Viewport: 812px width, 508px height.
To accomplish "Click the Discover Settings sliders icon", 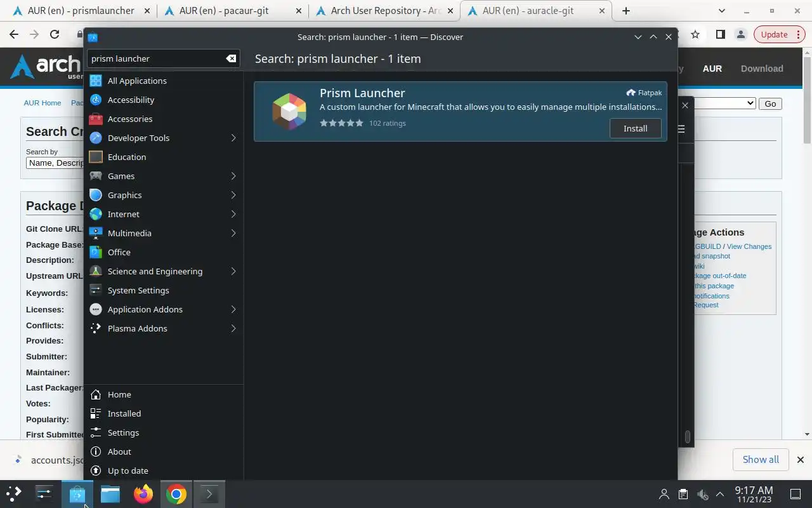I will [96, 432].
